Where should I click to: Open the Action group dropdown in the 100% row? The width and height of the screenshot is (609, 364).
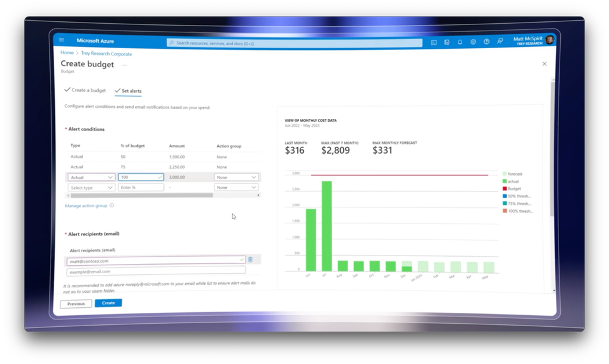236,177
